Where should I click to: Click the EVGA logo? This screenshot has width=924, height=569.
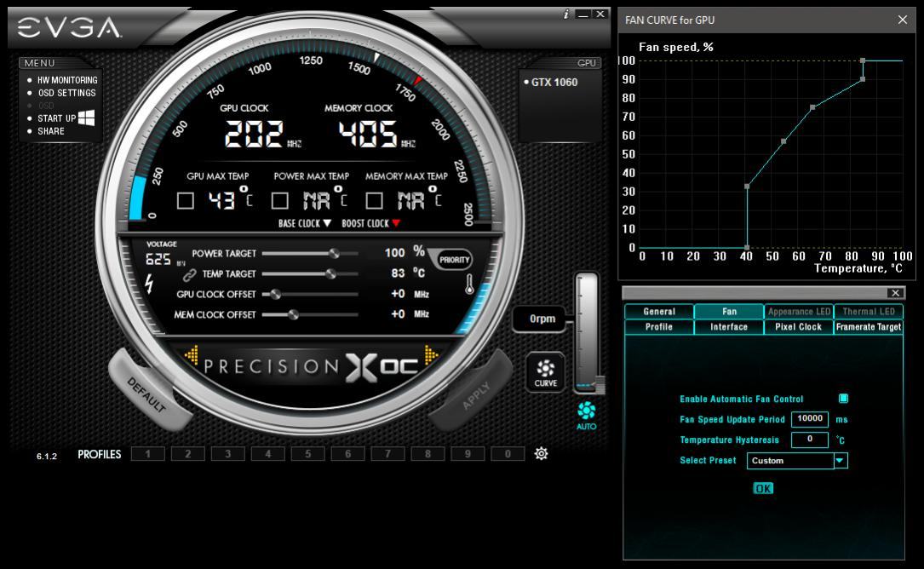pyautogui.click(x=69, y=28)
